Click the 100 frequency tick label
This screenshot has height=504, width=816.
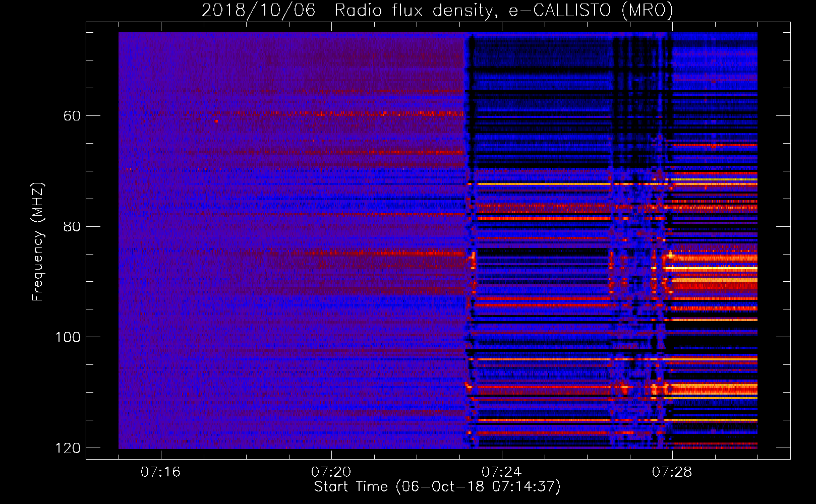pos(68,337)
